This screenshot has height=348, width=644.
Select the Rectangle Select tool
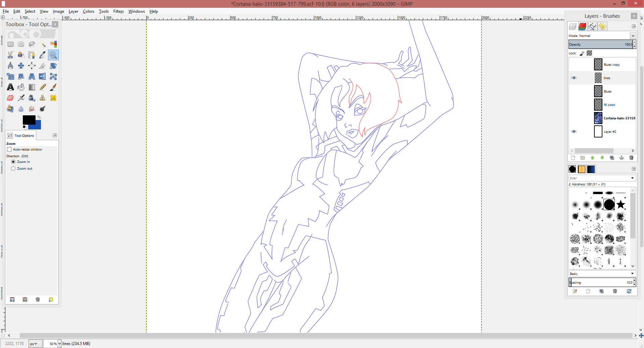(10, 44)
